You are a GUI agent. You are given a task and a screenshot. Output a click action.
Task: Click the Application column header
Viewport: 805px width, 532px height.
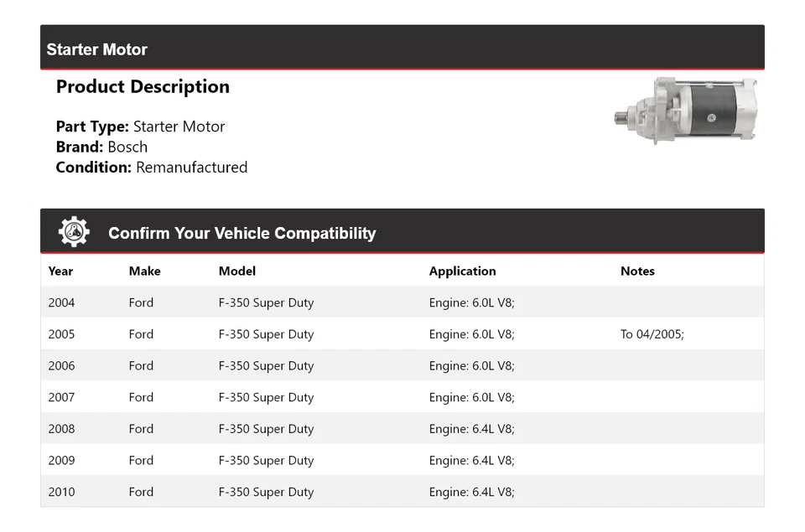coord(462,271)
